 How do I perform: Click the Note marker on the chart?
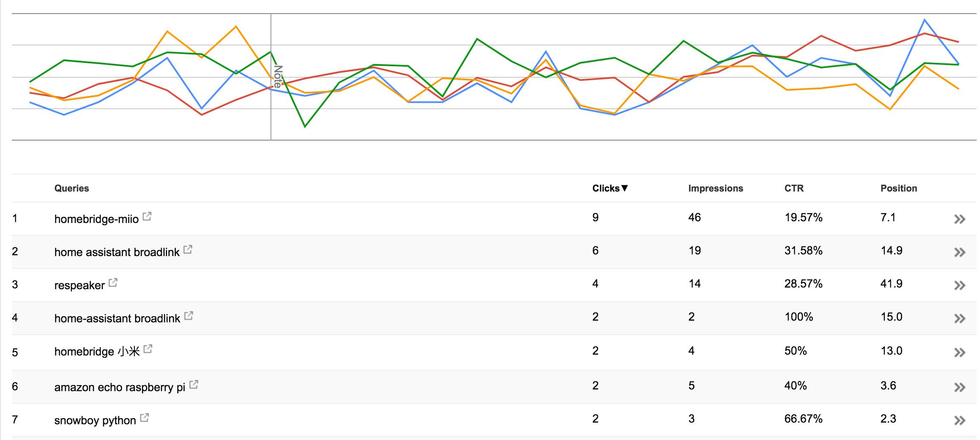[278, 76]
